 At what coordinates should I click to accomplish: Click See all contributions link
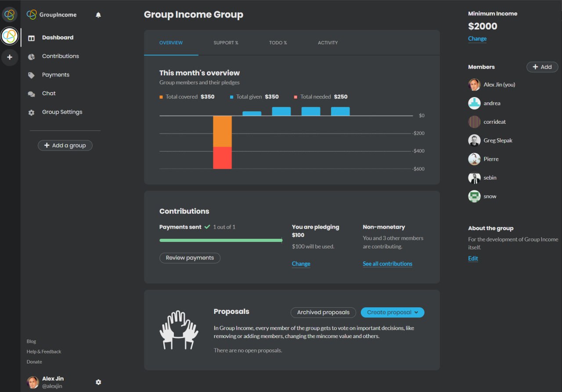click(387, 264)
